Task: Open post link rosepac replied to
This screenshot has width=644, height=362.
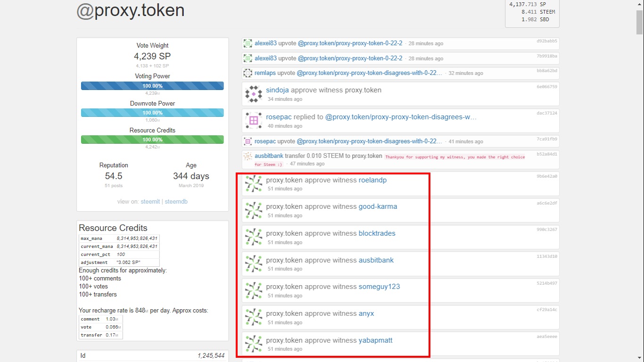Action: [401, 117]
